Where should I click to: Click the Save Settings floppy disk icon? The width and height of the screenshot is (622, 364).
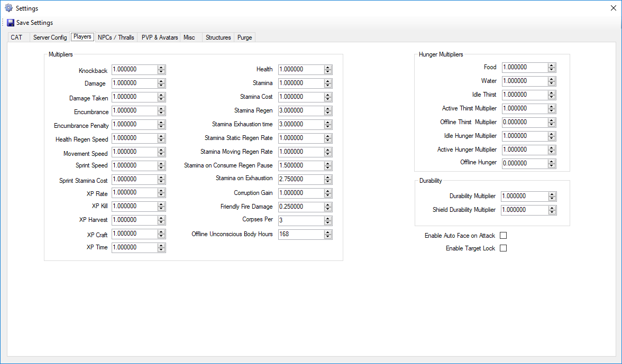pos(11,23)
